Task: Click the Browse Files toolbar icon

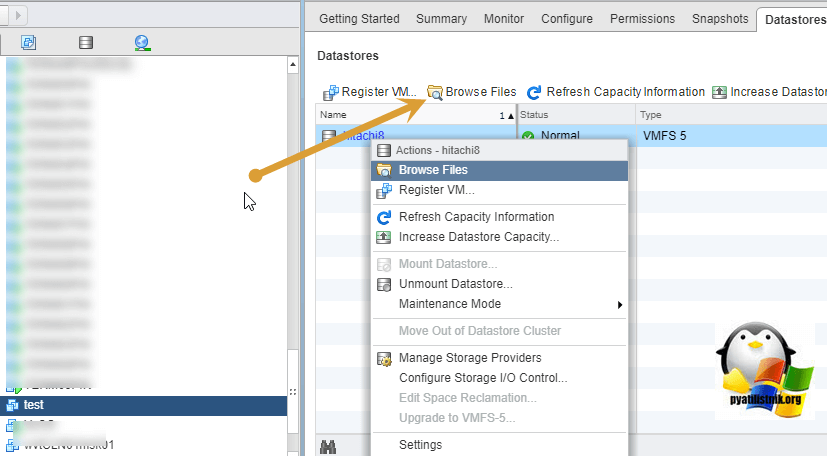Action: [435, 92]
